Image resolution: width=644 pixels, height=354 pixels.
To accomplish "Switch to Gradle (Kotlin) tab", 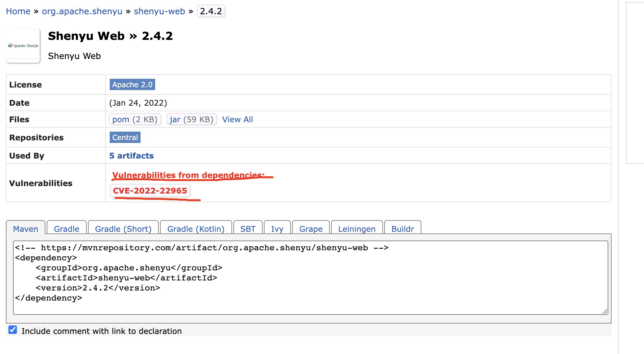I will click(196, 229).
